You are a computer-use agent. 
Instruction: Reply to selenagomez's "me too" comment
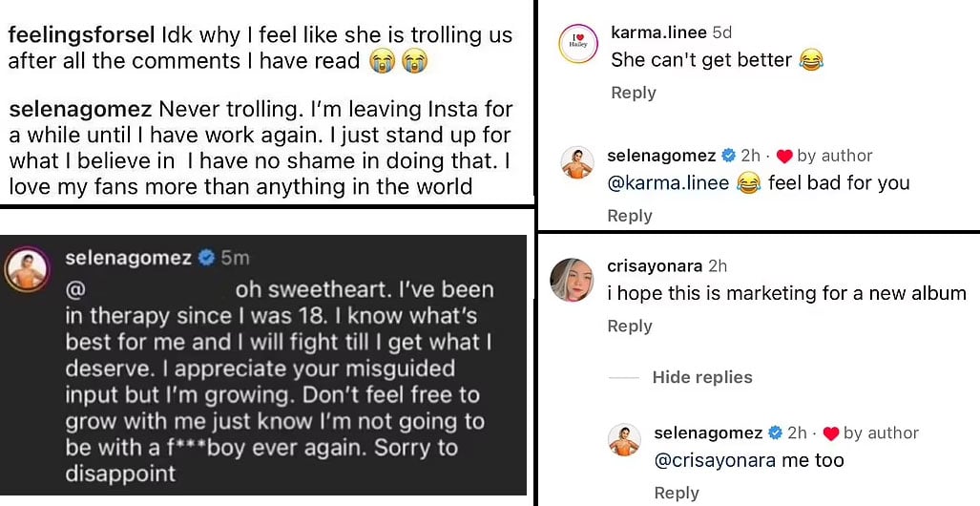pos(676,493)
